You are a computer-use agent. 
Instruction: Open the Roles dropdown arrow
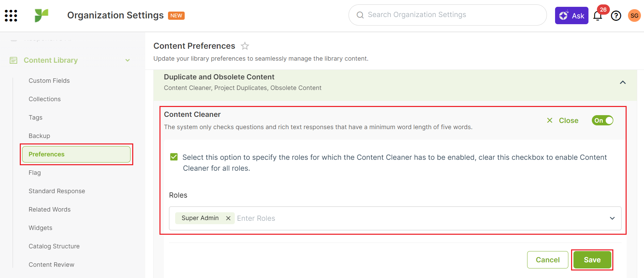(x=612, y=218)
